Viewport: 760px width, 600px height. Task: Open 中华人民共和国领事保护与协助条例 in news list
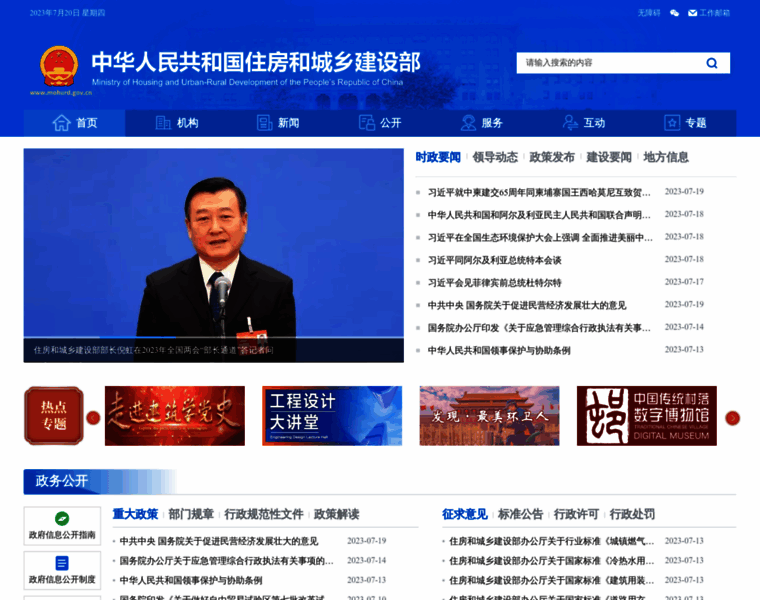click(499, 350)
